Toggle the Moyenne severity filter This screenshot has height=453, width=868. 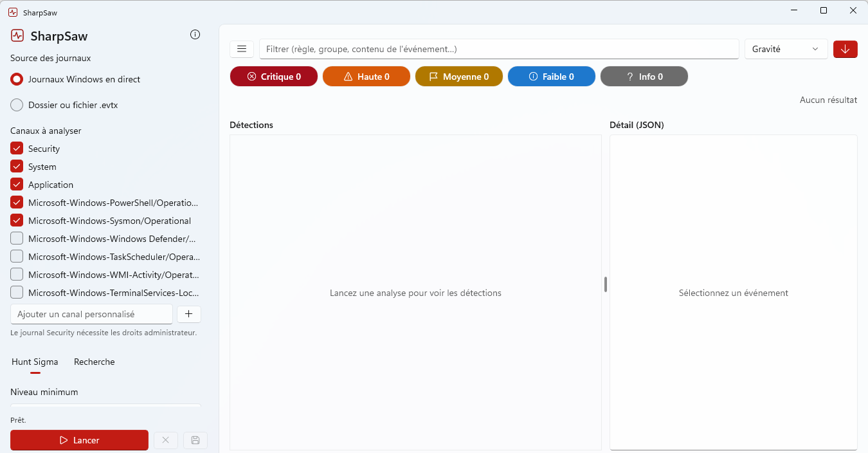click(x=459, y=77)
